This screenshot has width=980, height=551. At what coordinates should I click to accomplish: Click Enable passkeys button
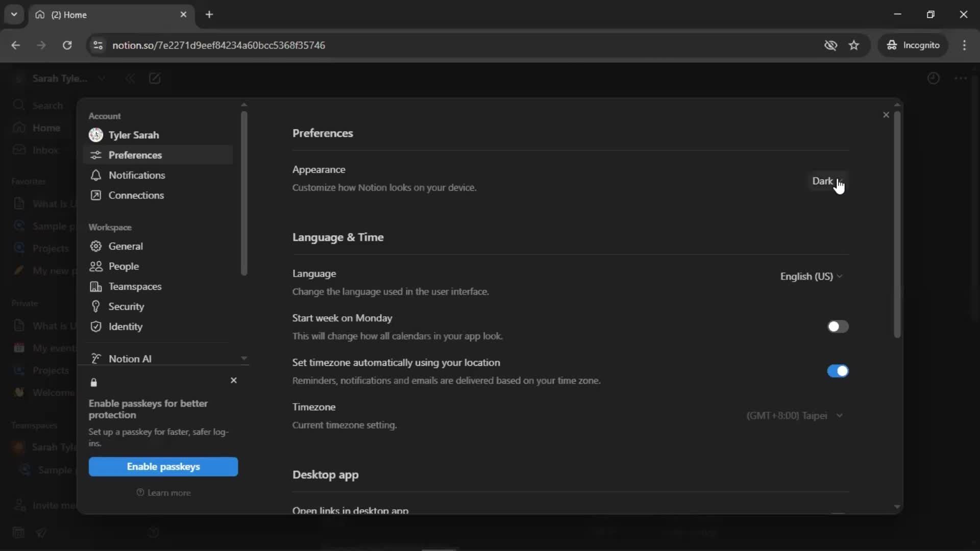coord(163,466)
